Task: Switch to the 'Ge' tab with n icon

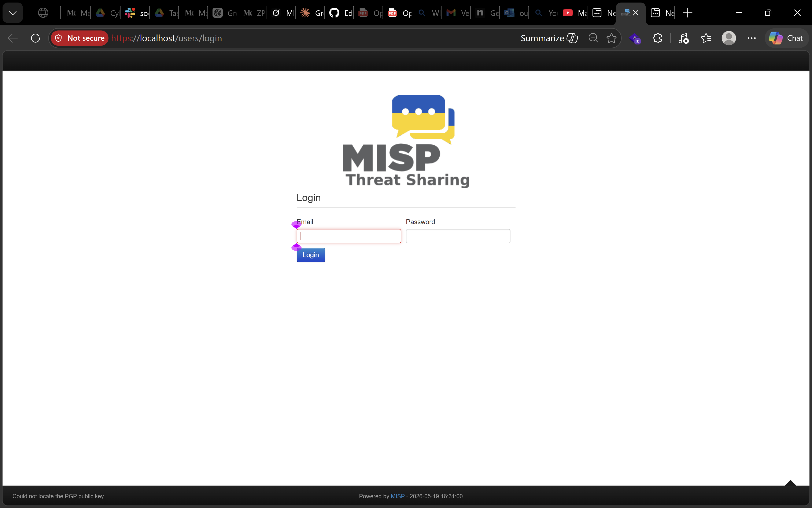Action: [x=487, y=13]
